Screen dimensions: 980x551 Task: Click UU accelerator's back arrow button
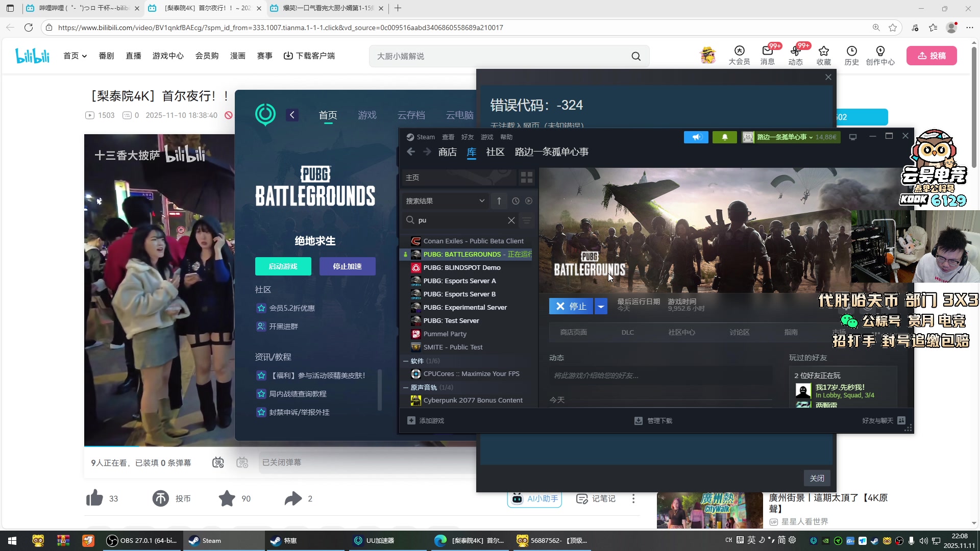coord(292,115)
